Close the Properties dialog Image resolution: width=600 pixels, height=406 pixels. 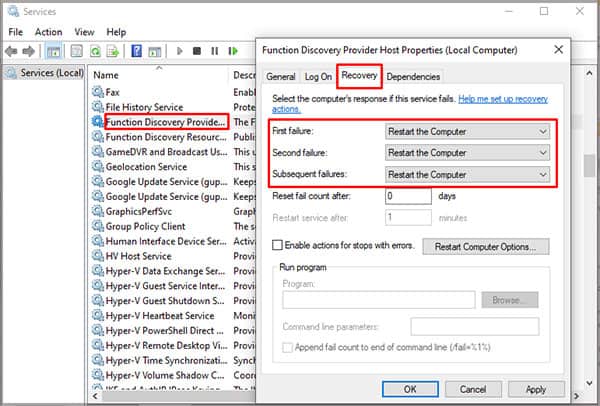(558, 49)
